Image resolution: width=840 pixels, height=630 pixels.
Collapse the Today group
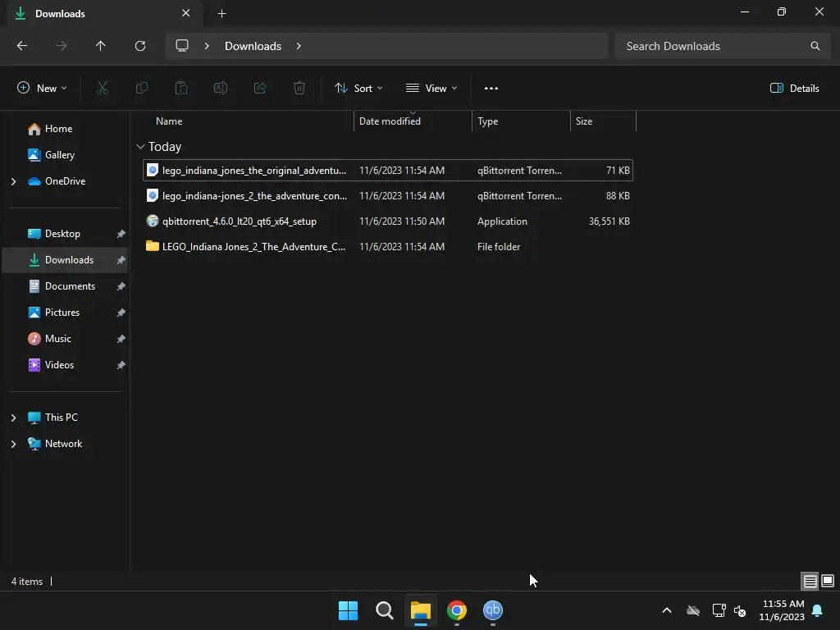tap(140, 147)
